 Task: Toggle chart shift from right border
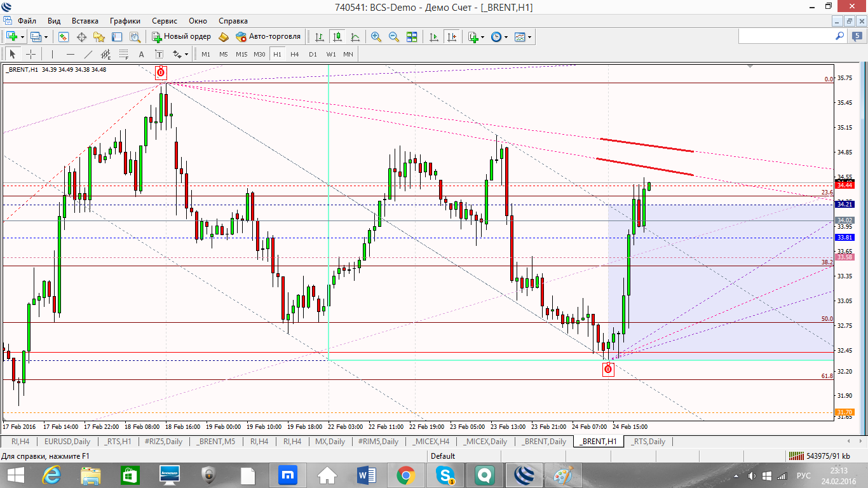pyautogui.click(x=452, y=37)
